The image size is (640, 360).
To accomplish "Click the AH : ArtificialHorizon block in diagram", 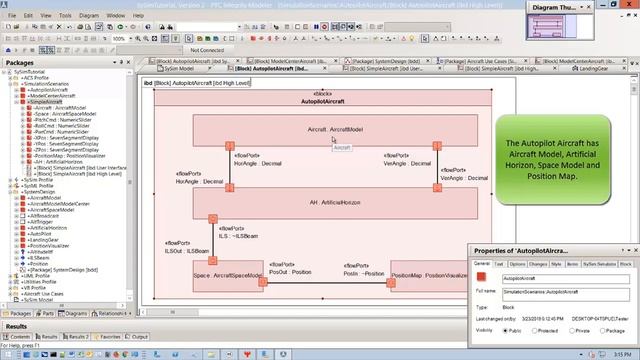I will click(x=335, y=203).
